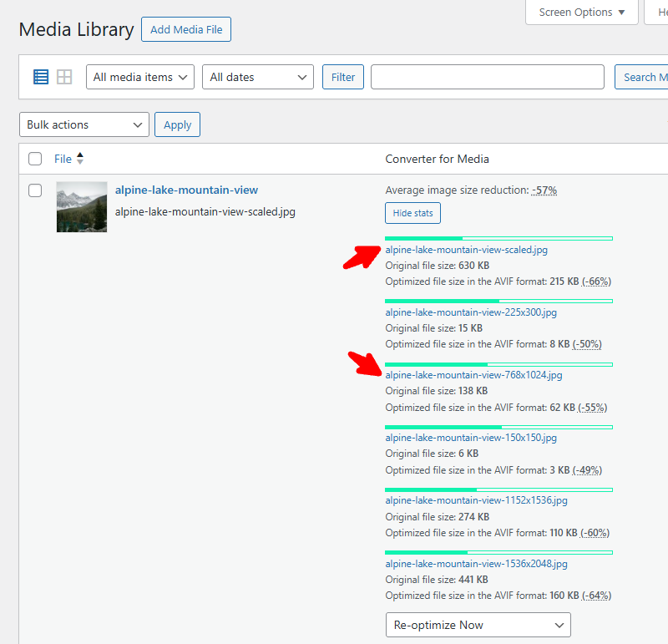Switch to list view icon

click(x=41, y=77)
